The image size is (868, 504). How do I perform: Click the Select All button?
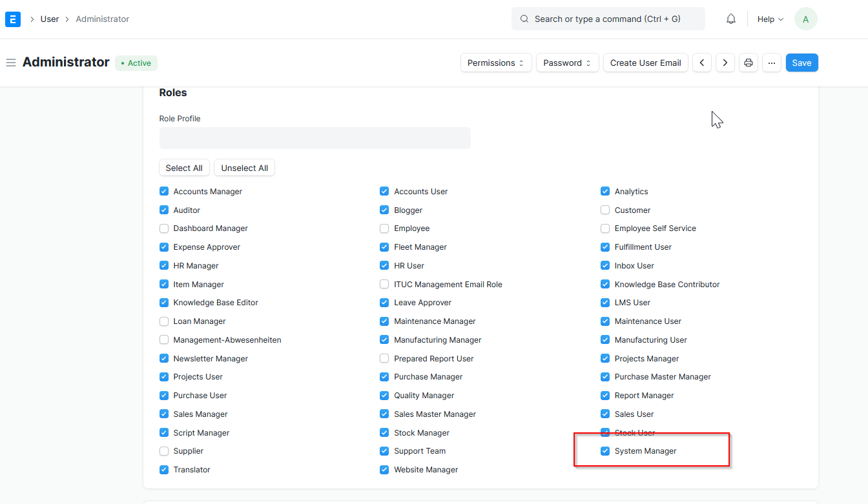tap(184, 167)
